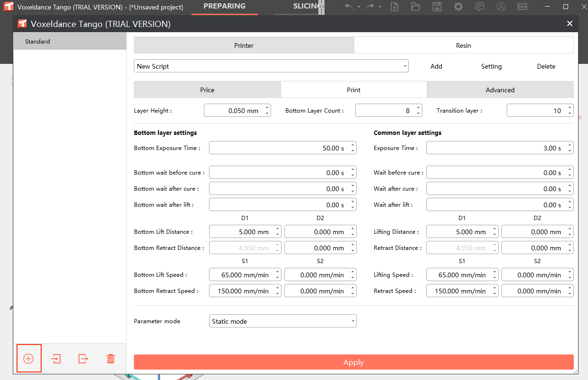Click the Bottom wait before cure field
The height and width of the screenshot is (380, 588).
[283, 173]
